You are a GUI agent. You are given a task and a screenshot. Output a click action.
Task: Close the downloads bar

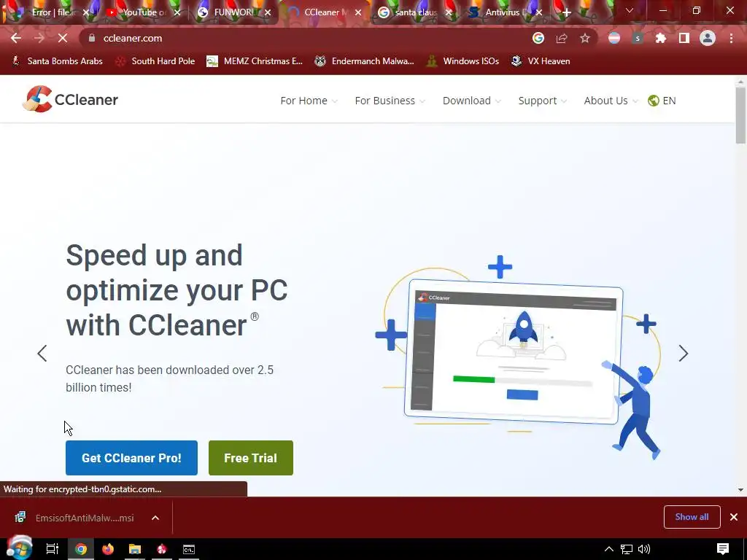[x=734, y=517]
